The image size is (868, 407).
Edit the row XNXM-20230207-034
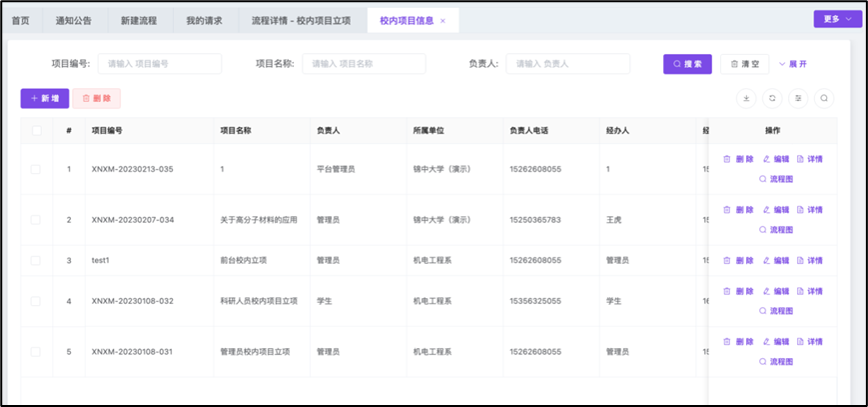coord(776,210)
